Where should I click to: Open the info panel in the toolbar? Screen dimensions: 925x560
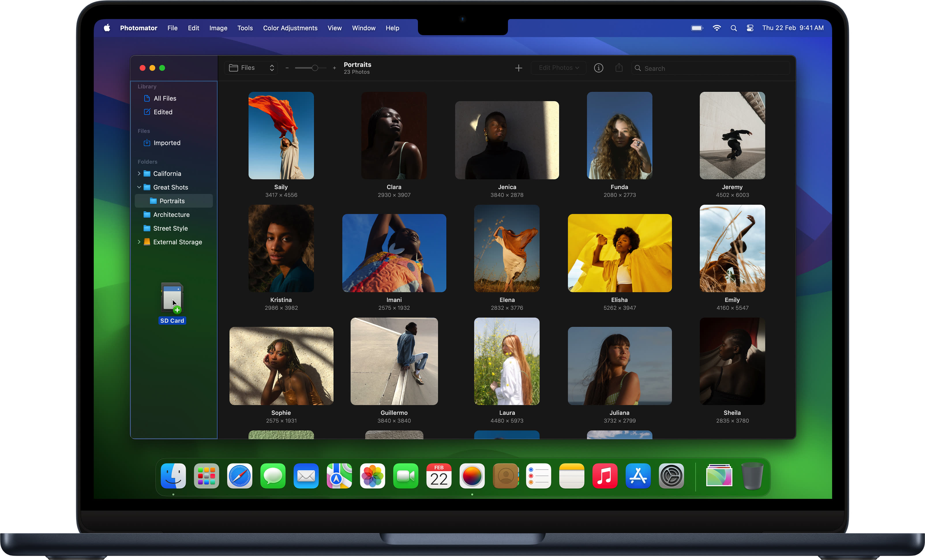[598, 68]
